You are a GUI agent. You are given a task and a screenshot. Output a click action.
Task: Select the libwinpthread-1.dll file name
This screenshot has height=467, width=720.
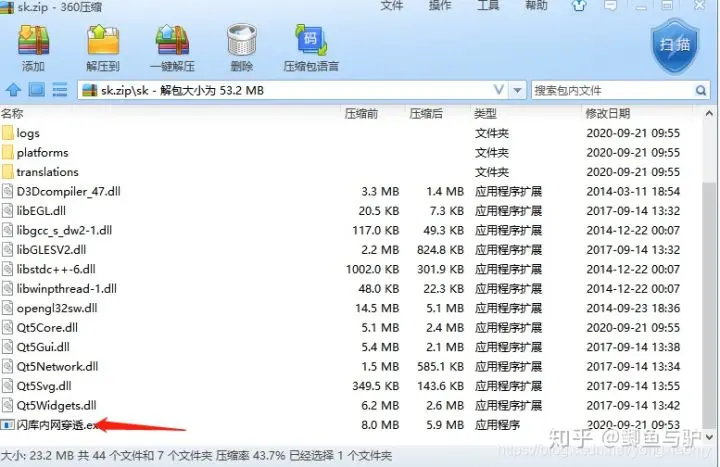click(x=67, y=289)
